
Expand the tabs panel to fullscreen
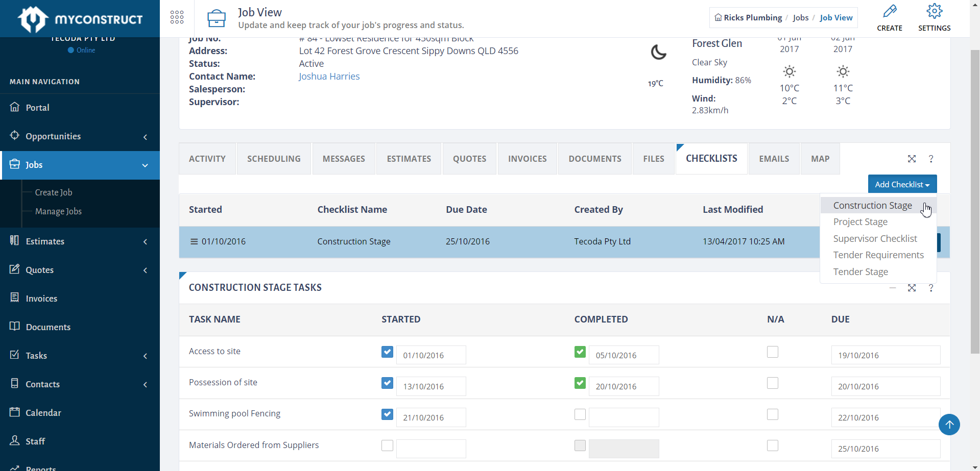tap(912, 159)
